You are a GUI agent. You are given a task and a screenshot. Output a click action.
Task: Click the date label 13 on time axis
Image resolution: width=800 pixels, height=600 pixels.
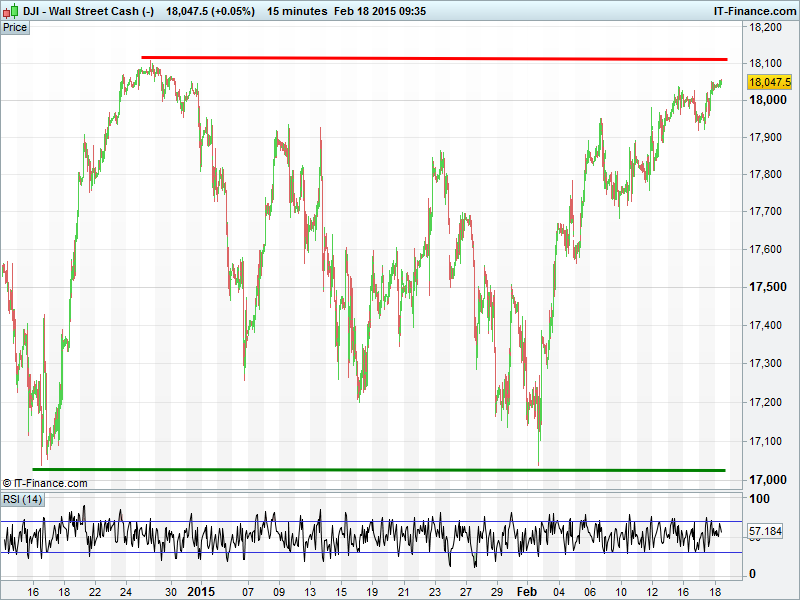pyautogui.click(x=310, y=592)
